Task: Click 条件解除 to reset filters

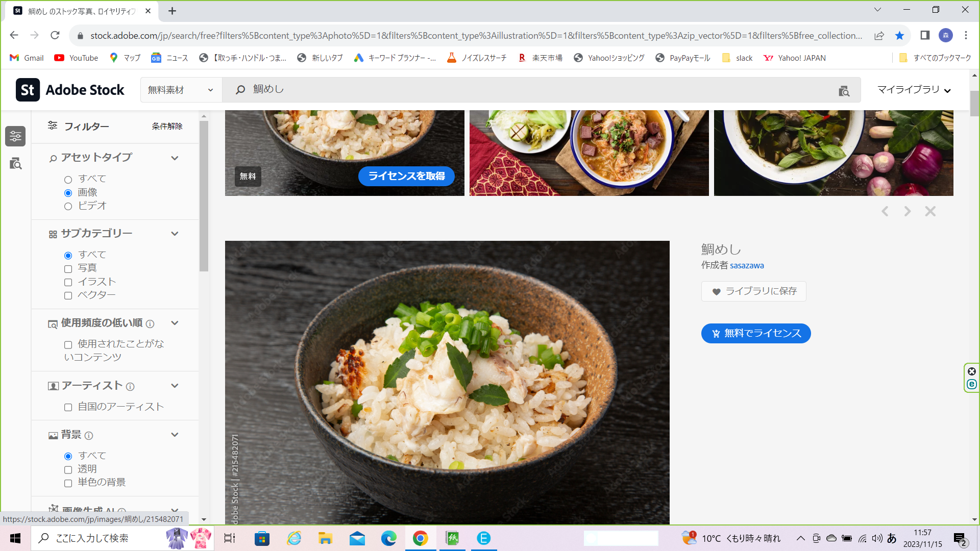Action: click(x=167, y=126)
